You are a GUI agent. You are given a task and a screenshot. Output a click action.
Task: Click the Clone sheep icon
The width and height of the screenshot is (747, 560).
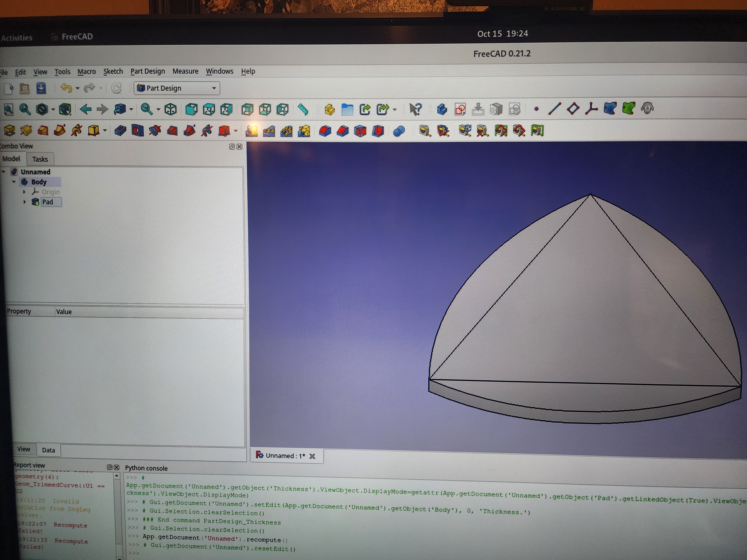click(647, 108)
